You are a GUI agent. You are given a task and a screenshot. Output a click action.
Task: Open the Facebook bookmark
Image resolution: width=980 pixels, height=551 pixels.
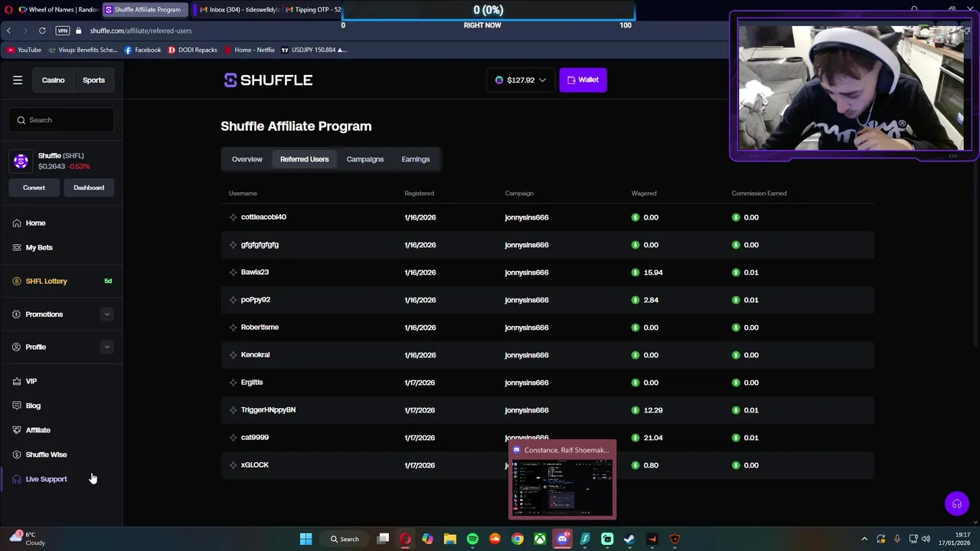[x=142, y=50]
